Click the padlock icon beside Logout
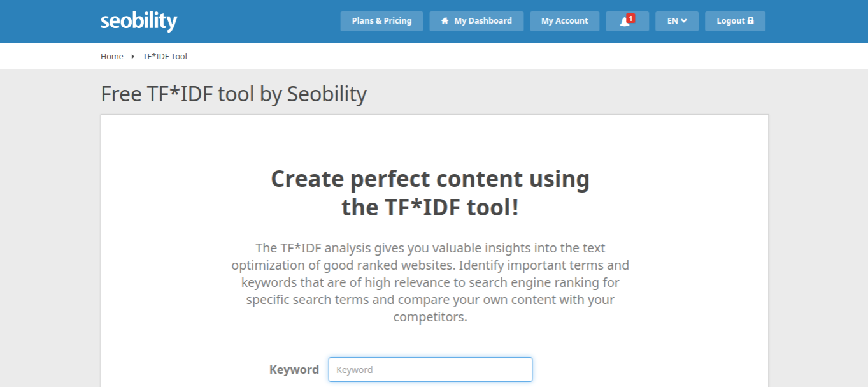 click(x=751, y=21)
